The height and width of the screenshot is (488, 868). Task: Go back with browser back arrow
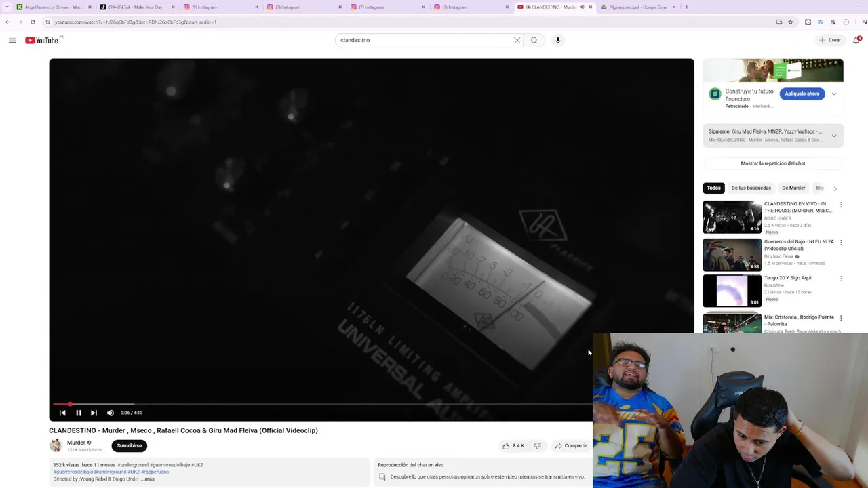click(x=7, y=22)
